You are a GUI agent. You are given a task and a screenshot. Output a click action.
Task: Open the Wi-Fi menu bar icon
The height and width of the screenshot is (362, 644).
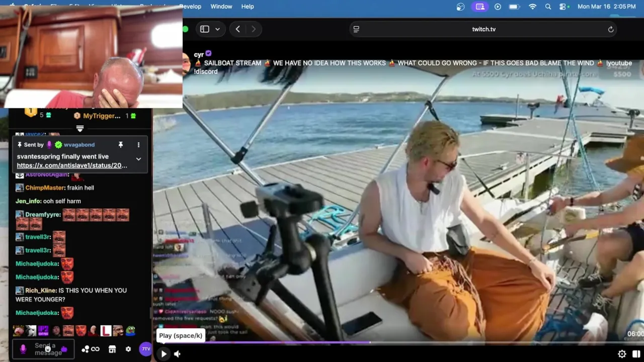point(532,7)
